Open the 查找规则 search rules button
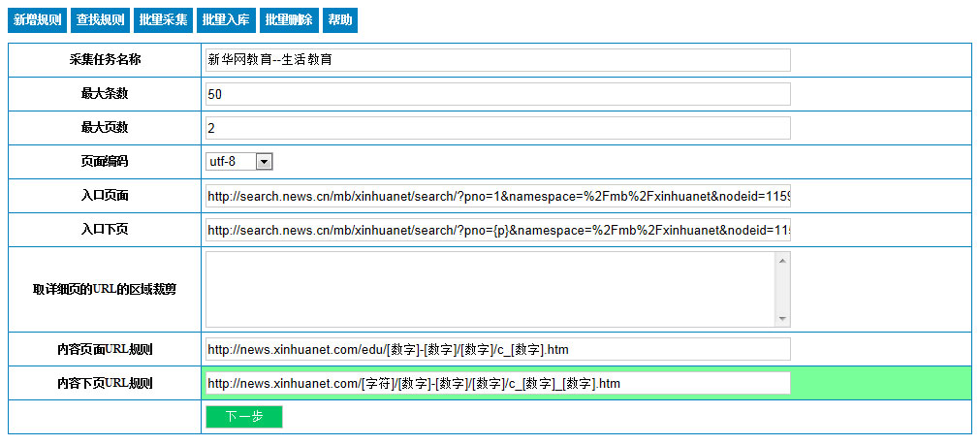Image resolution: width=980 pixels, height=445 pixels. pyautogui.click(x=100, y=19)
